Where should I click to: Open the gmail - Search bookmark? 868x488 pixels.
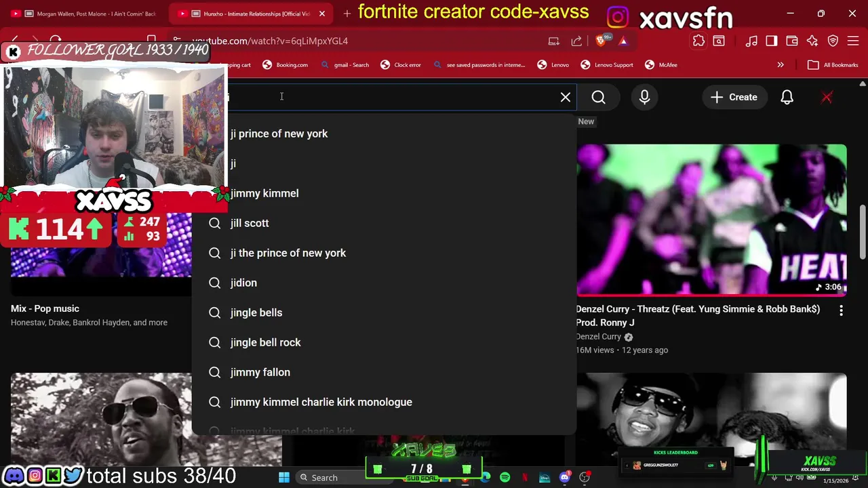[x=345, y=65]
